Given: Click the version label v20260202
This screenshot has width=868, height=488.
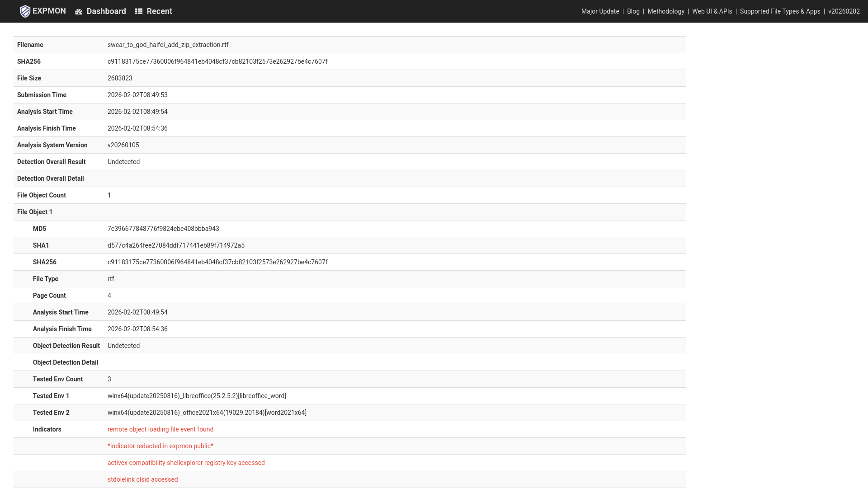Looking at the screenshot, I should tap(844, 11).
